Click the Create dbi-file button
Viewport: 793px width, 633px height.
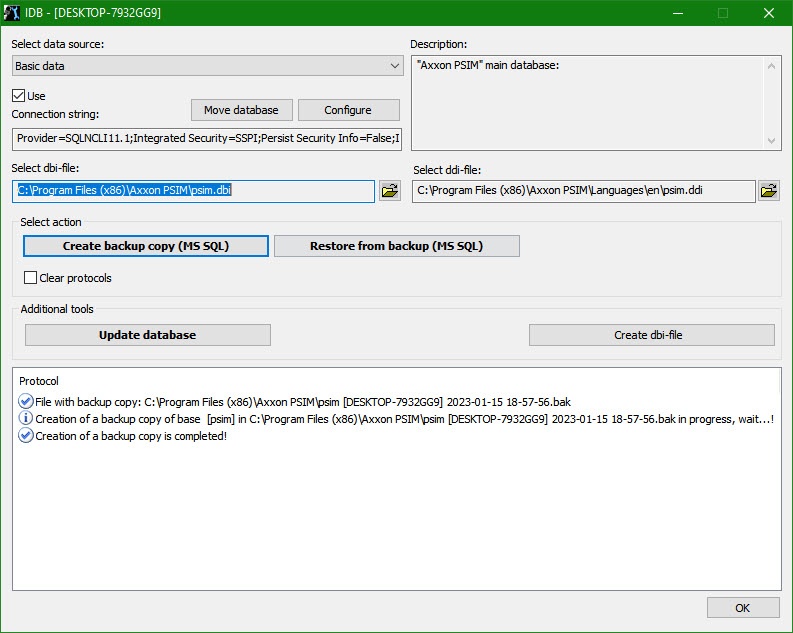(651, 335)
